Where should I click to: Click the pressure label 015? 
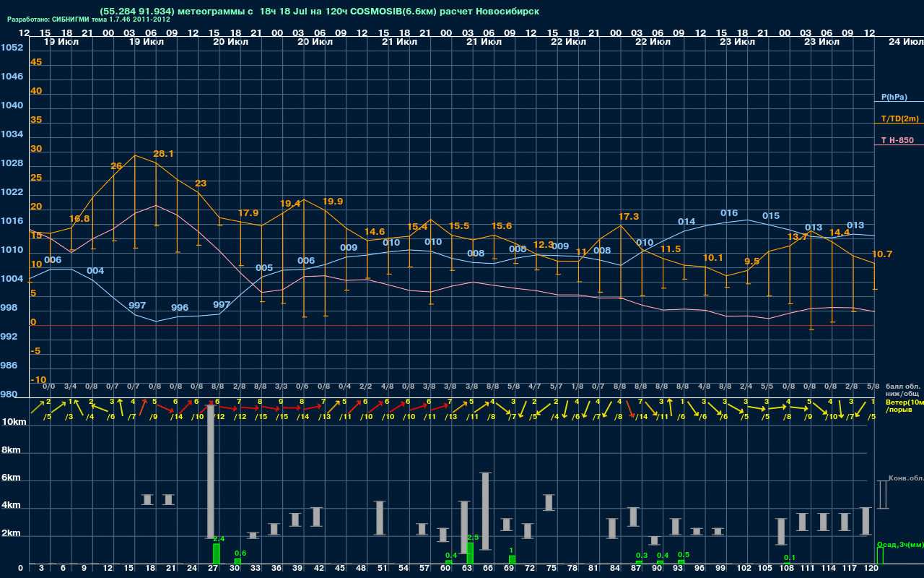click(x=771, y=216)
